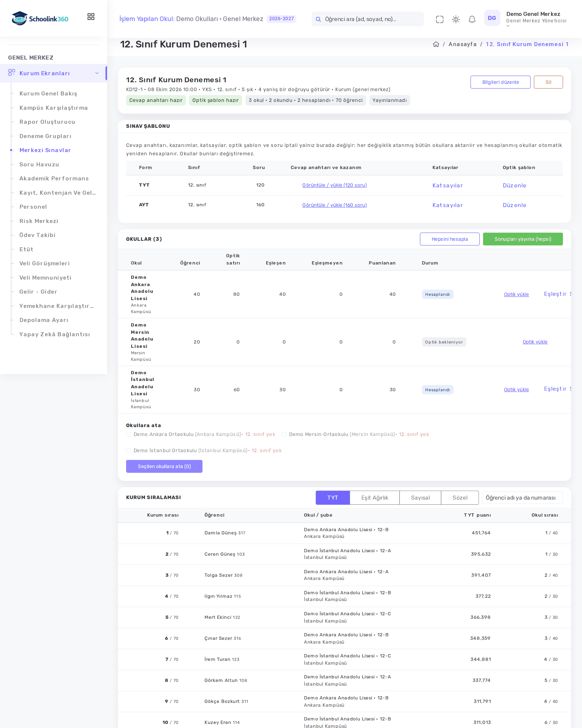Image resolution: width=582 pixels, height=728 pixels.
Task: Collapse the Kurum Ekranları chevron
Action: click(97, 73)
